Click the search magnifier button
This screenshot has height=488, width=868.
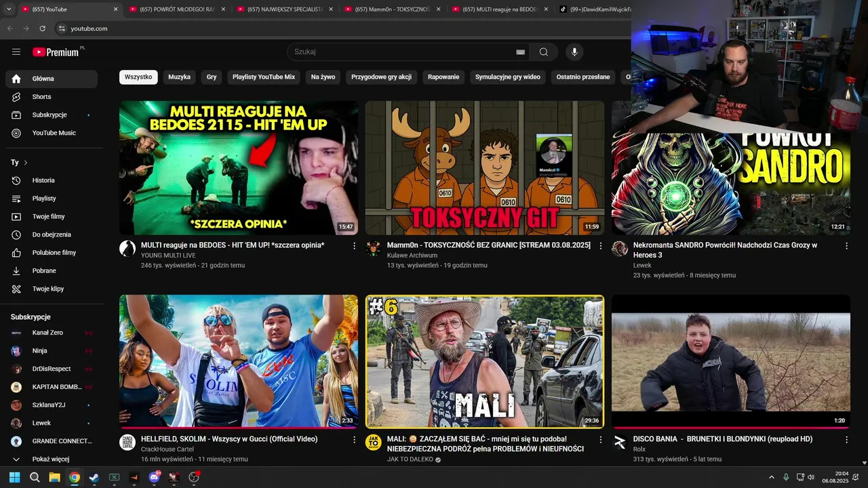point(544,52)
